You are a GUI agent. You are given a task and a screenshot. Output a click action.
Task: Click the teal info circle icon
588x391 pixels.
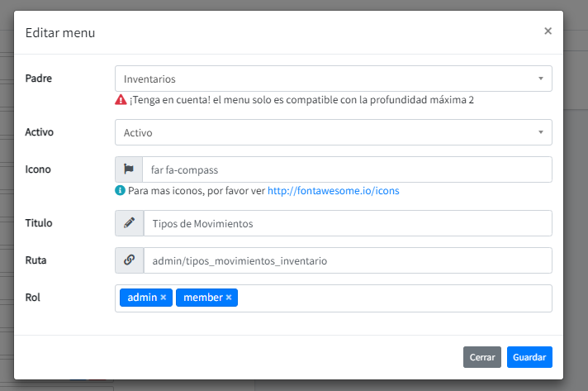point(121,190)
